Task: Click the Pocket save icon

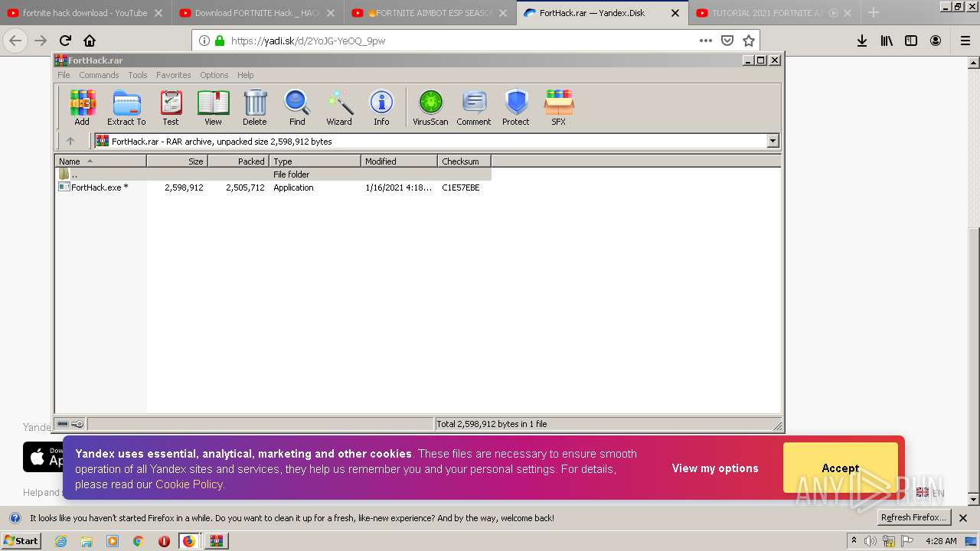Action: 727,41
